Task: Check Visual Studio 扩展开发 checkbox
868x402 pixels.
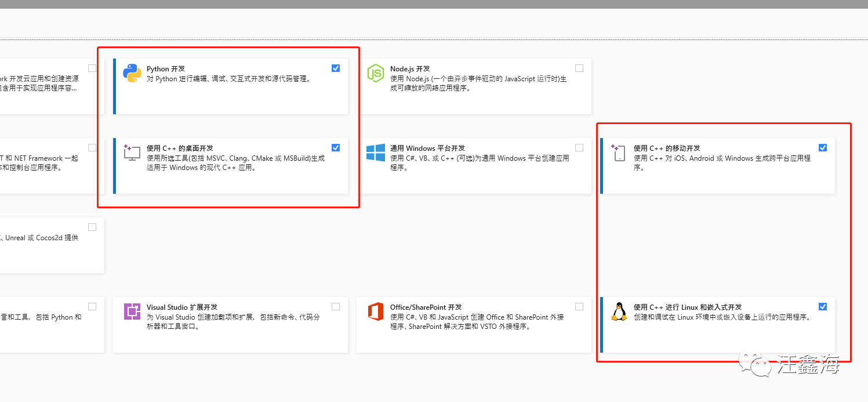Action: 336,306
